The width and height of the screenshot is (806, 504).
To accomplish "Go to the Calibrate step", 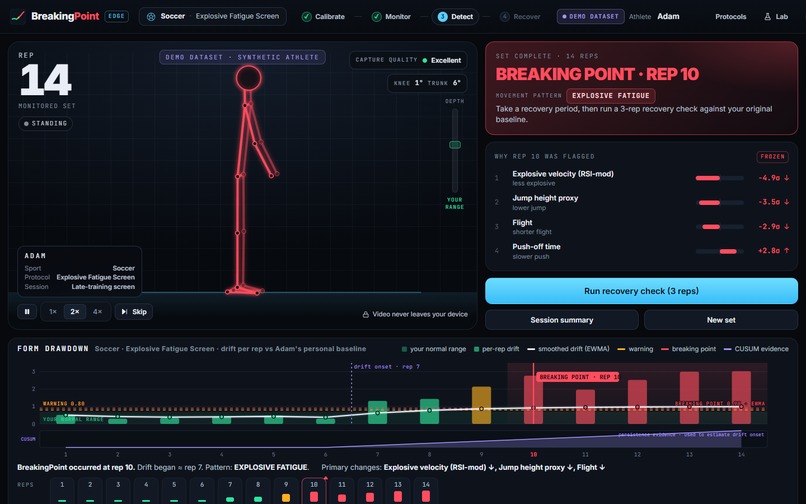I will (323, 16).
